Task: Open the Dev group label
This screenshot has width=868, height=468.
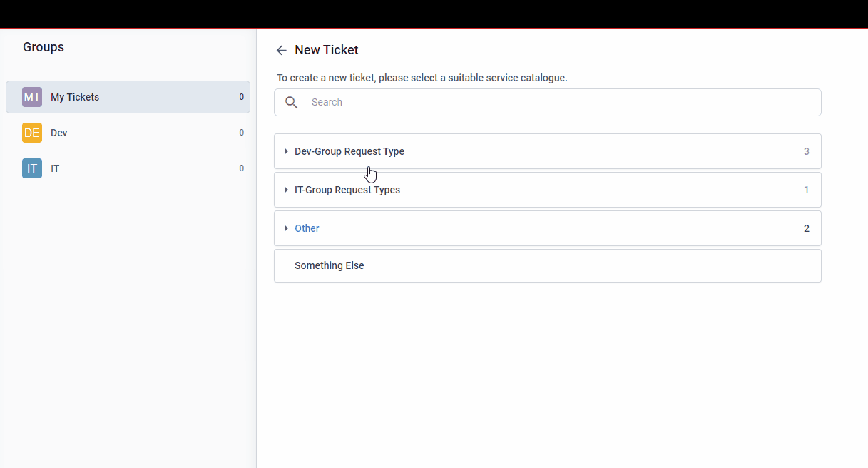Action: pyautogui.click(x=59, y=133)
